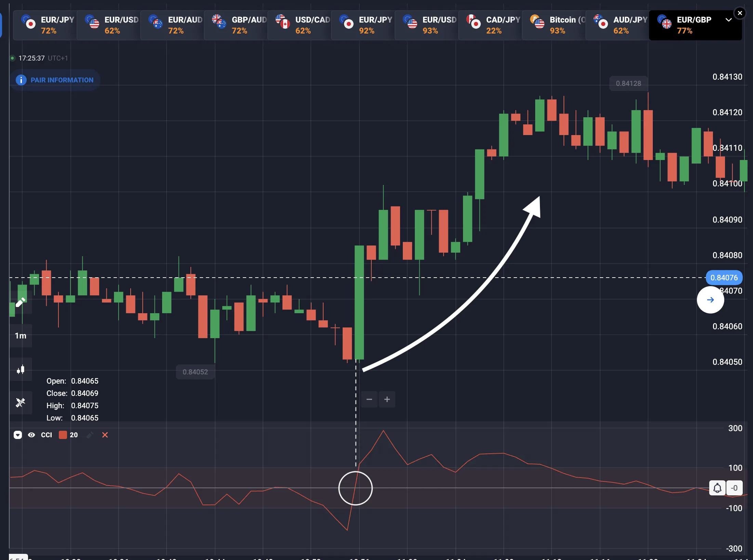Image resolution: width=753 pixels, height=560 pixels.
Task: Switch to the Bitcoin 93% tab
Action: click(x=554, y=25)
